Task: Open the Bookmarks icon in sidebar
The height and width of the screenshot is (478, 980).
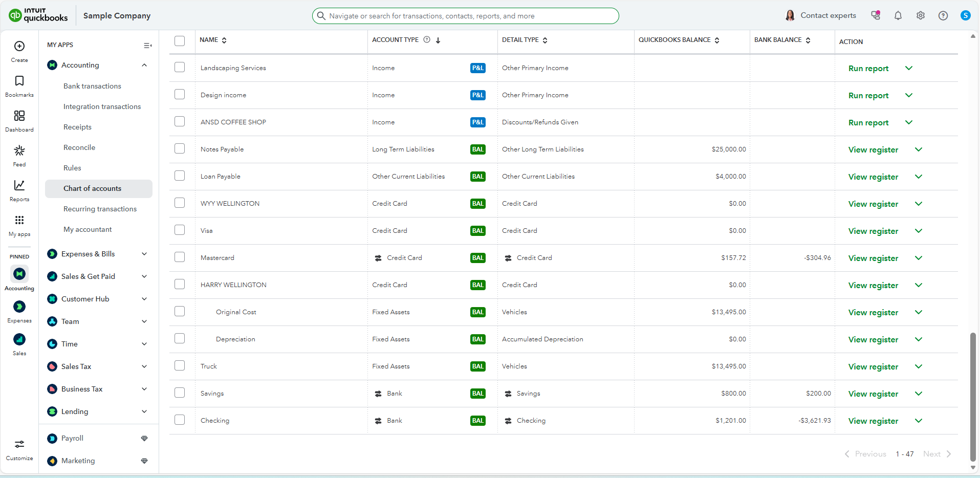Action: tap(19, 81)
